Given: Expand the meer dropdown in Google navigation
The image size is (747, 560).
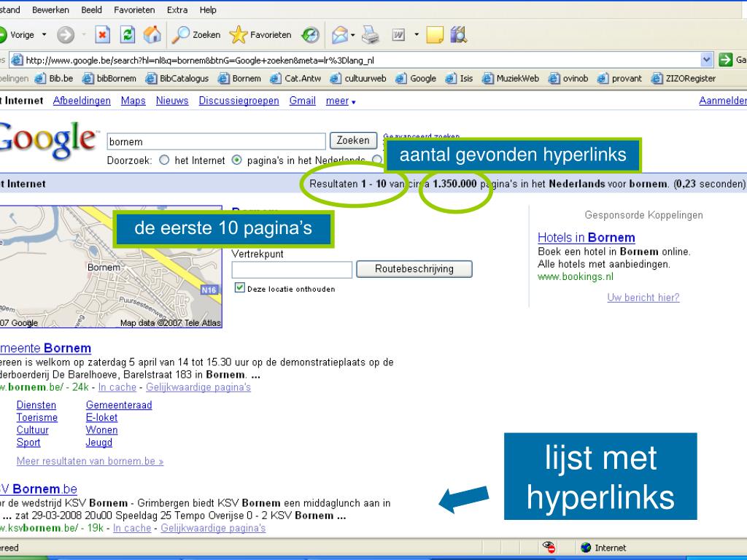Looking at the screenshot, I should [x=341, y=101].
